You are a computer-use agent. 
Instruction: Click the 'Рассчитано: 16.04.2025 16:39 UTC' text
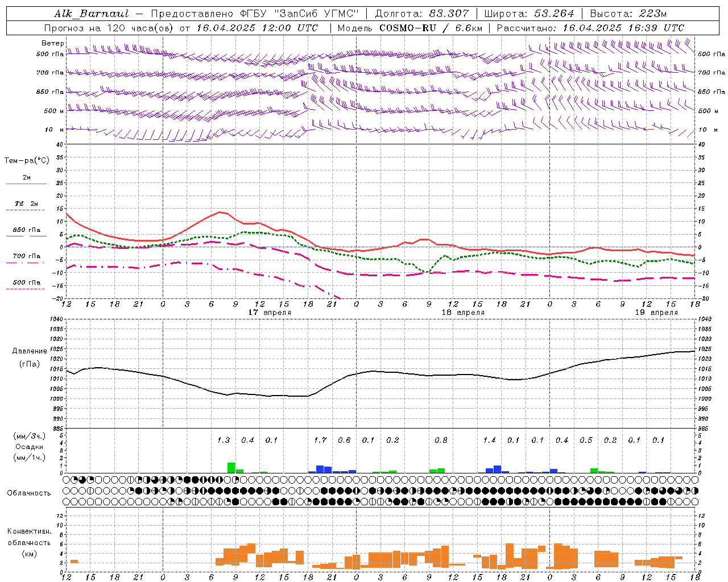pyautogui.click(x=590, y=28)
